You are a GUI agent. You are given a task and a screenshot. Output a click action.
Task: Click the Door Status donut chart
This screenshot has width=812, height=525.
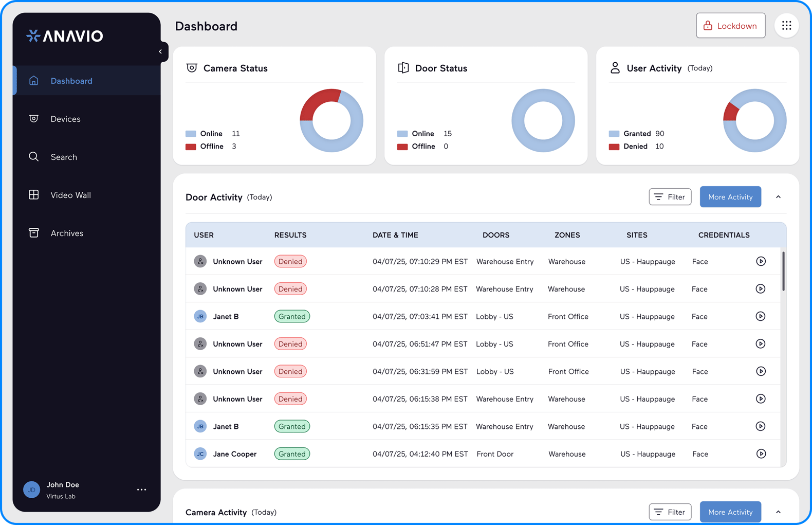[543, 121]
